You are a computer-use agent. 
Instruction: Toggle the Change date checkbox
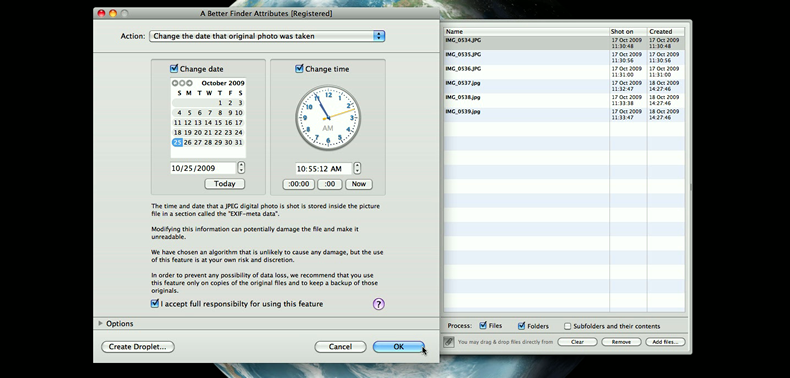174,69
